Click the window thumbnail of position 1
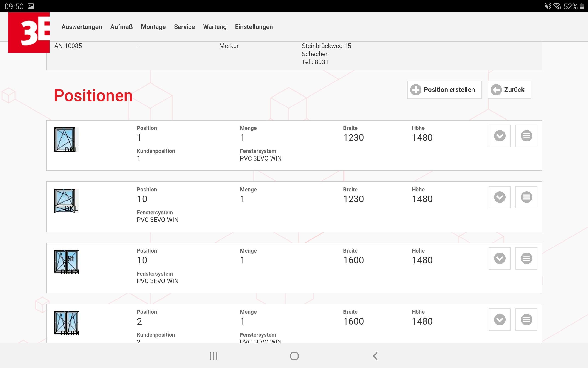 pyautogui.click(x=66, y=139)
